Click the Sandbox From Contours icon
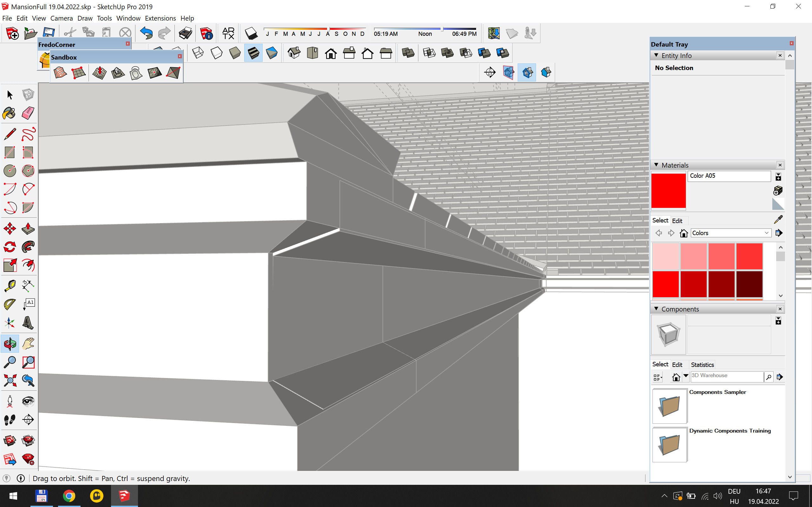The width and height of the screenshot is (812, 507). point(60,73)
